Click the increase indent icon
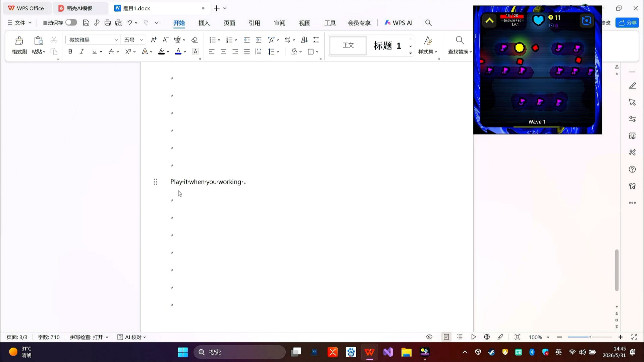644x362 pixels. point(259,40)
